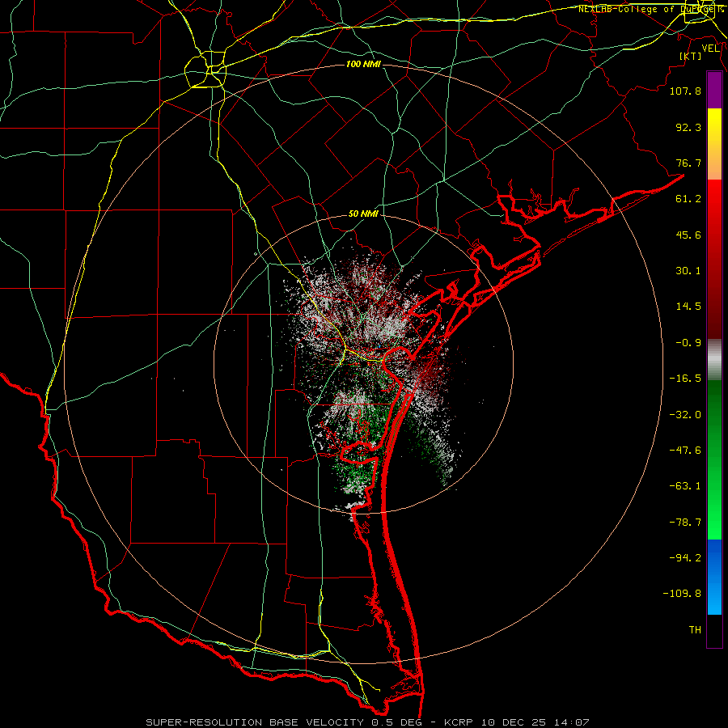Click the red segment of the color bar

point(714,259)
